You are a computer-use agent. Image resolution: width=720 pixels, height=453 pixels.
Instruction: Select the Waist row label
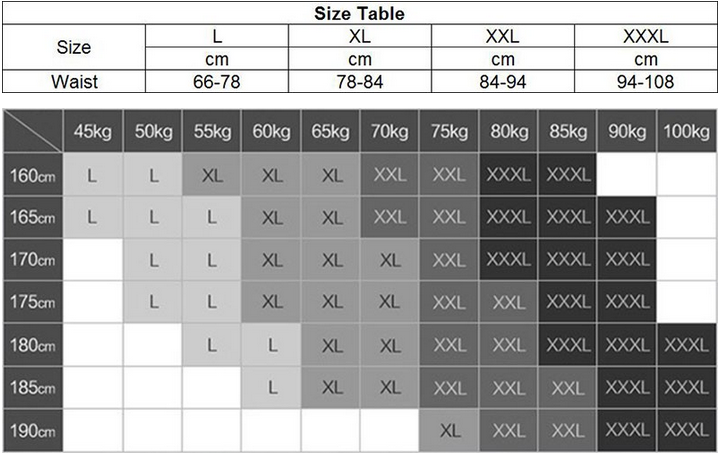pyautogui.click(x=74, y=83)
